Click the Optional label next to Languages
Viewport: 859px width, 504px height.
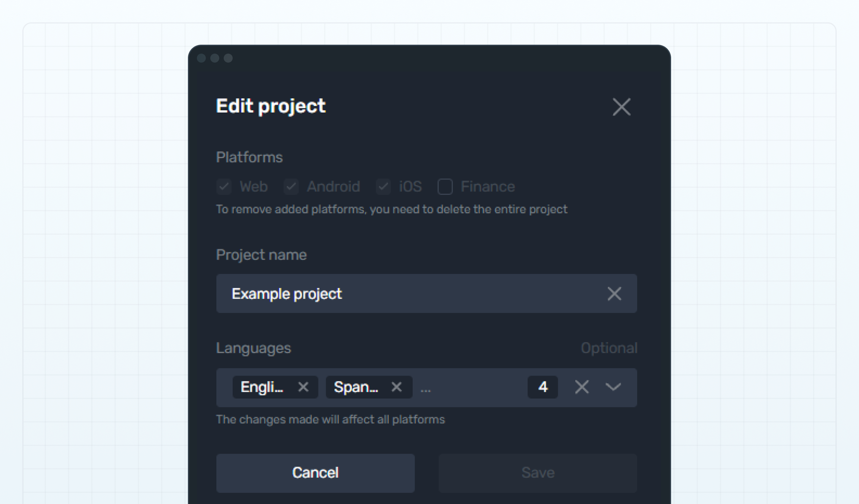[609, 348]
